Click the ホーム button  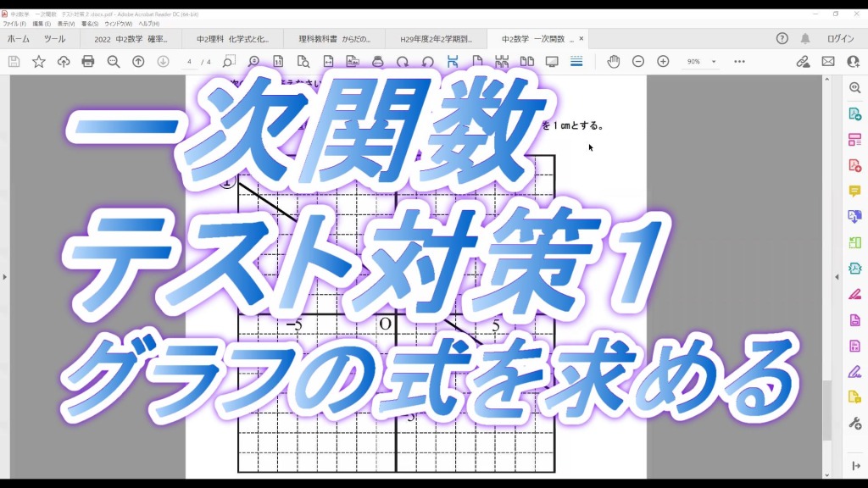pyautogui.click(x=19, y=39)
